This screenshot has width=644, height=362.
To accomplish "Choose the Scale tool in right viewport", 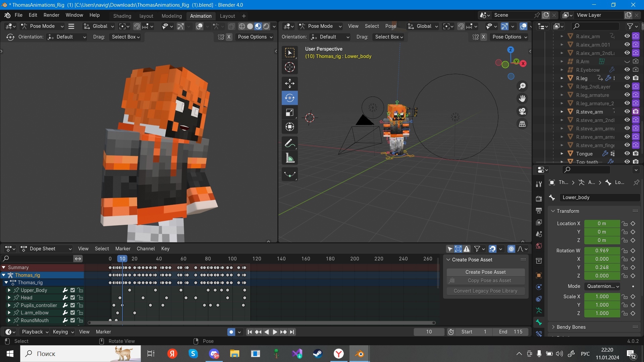I will pyautogui.click(x=290, y=112).
